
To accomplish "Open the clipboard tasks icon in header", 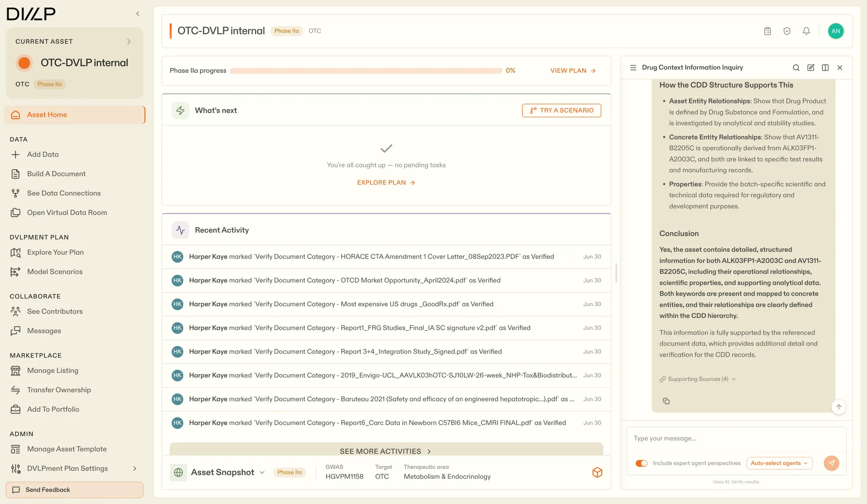I will point(767,31).
